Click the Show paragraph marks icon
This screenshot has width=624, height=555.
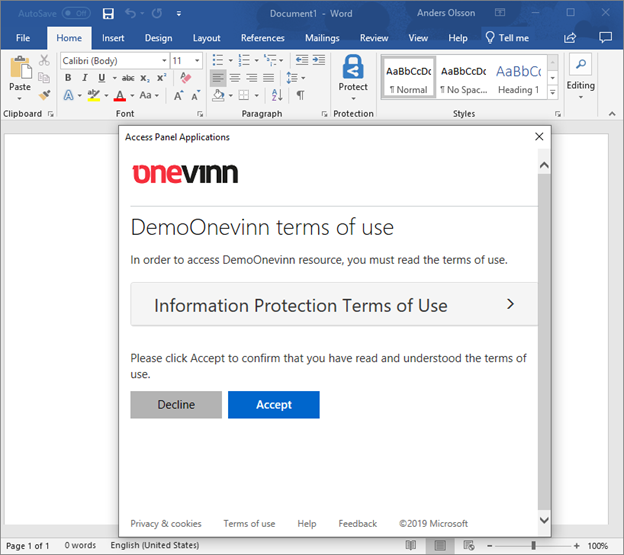(x=300, y=95)
